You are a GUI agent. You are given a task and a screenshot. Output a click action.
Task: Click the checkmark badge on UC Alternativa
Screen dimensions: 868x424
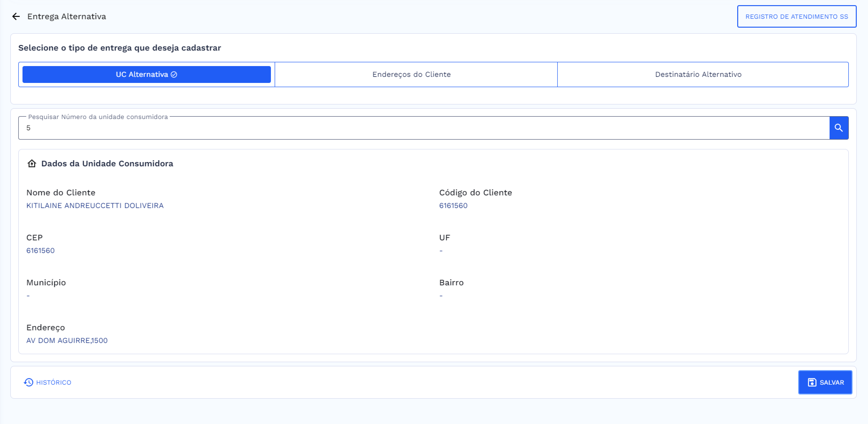174,74
